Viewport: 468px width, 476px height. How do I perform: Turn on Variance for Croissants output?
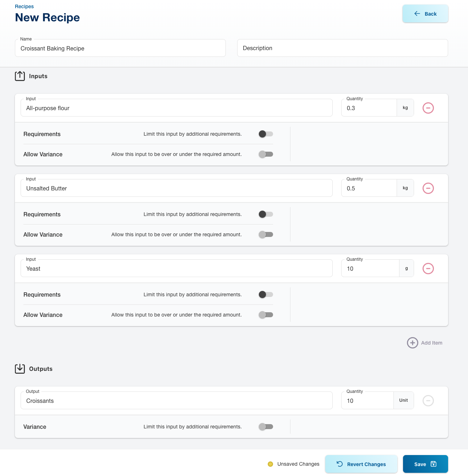[266, 427]
